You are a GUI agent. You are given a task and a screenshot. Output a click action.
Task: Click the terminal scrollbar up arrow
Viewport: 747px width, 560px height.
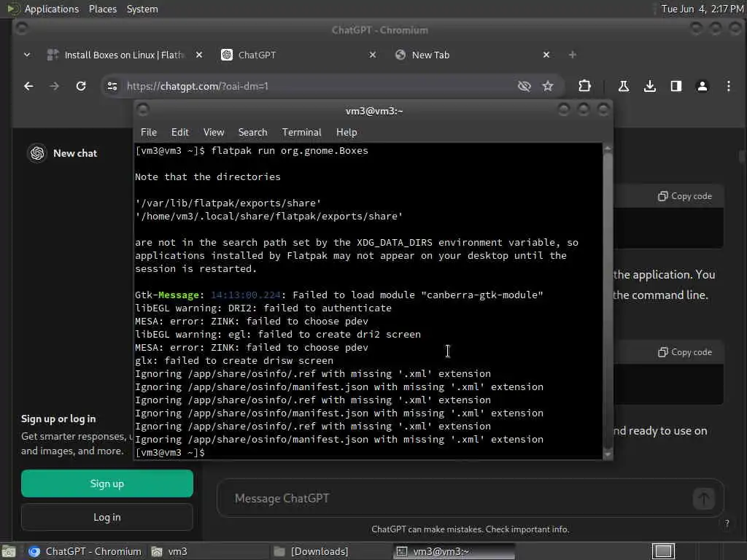point(608,149)
